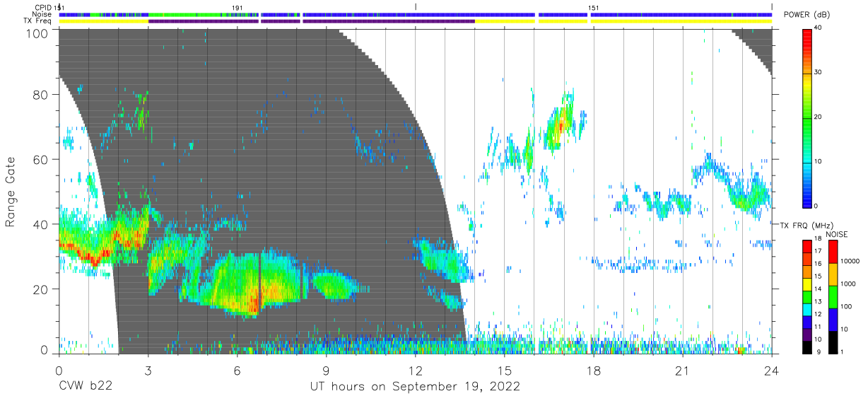
Task: Click the '15' tick on the UT hours axis
Action: click(x=505, y=370)
